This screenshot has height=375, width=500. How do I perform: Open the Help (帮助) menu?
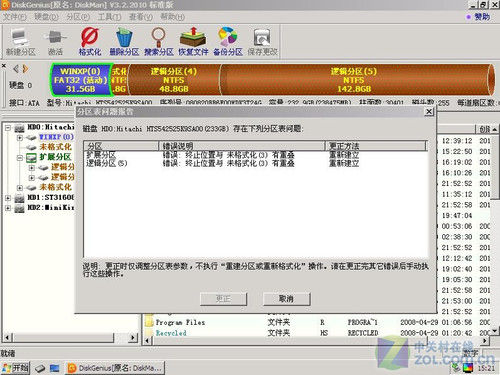[x=172, y=17]
